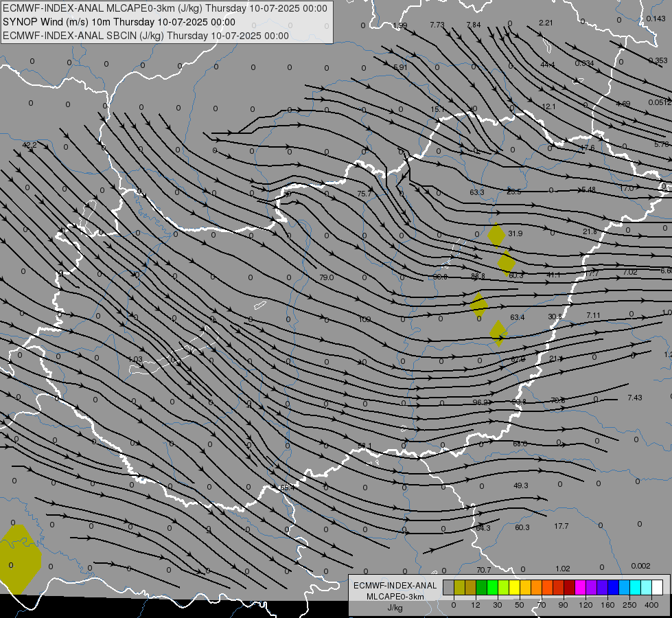Click the MLCAPE0-3km title line

point(165,8)
